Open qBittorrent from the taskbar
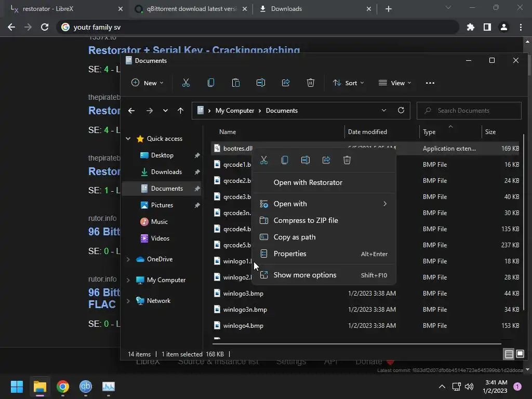The image size is (532, 399). pyautogui.click(x=86, y=387)
